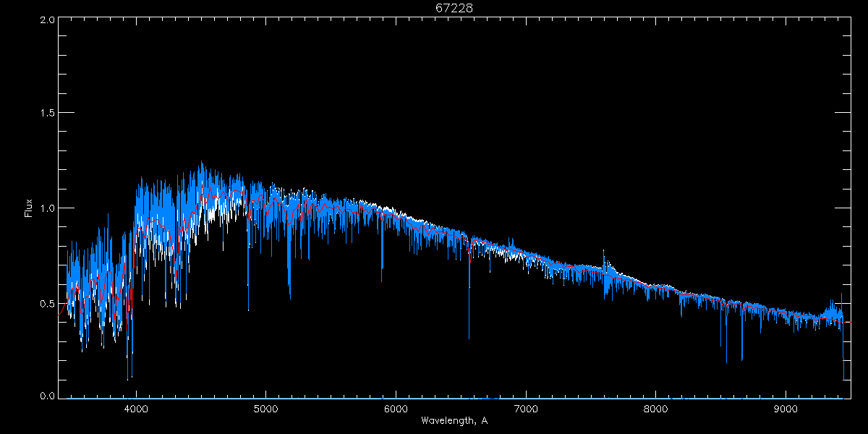
Task: Select the 9000 wavelength tick label
Action: coord(786,407)
